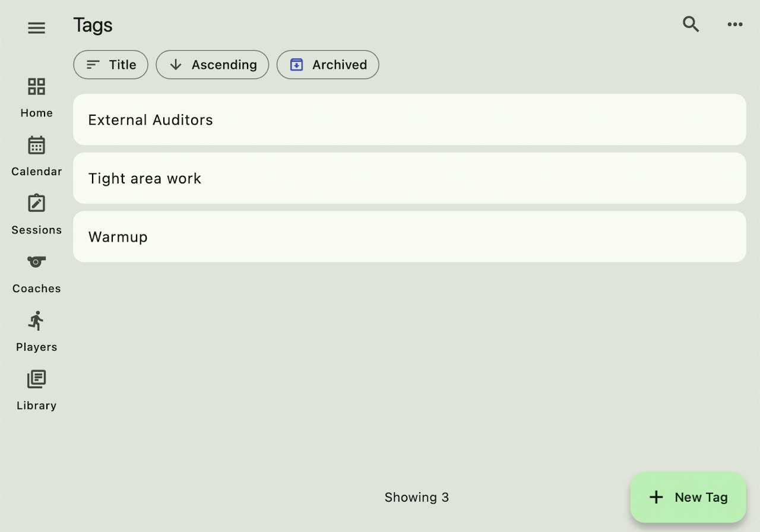Click the plus icon on New Tag
Screen dimensions: 760x532
point(656,498)
